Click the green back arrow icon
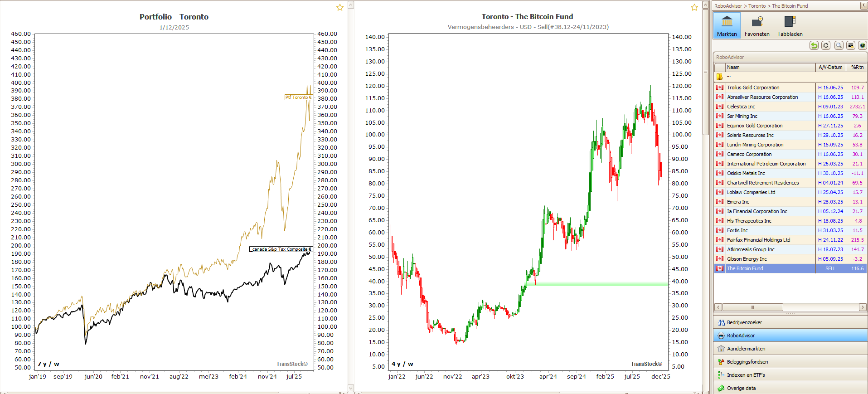 814,45
